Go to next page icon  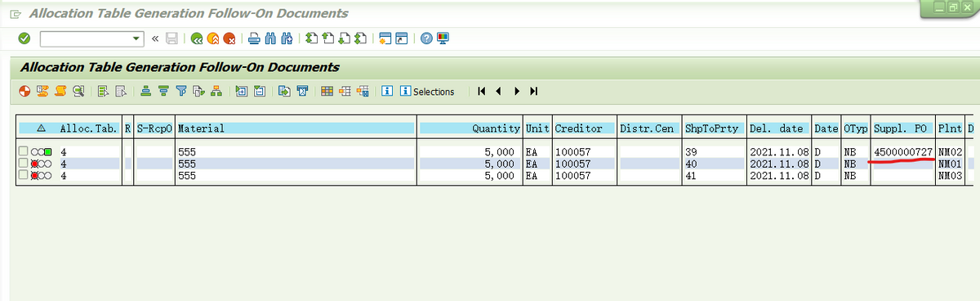coord(343,38)
